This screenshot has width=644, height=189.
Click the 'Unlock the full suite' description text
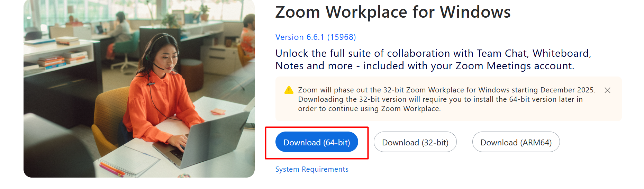coord(433,60)
